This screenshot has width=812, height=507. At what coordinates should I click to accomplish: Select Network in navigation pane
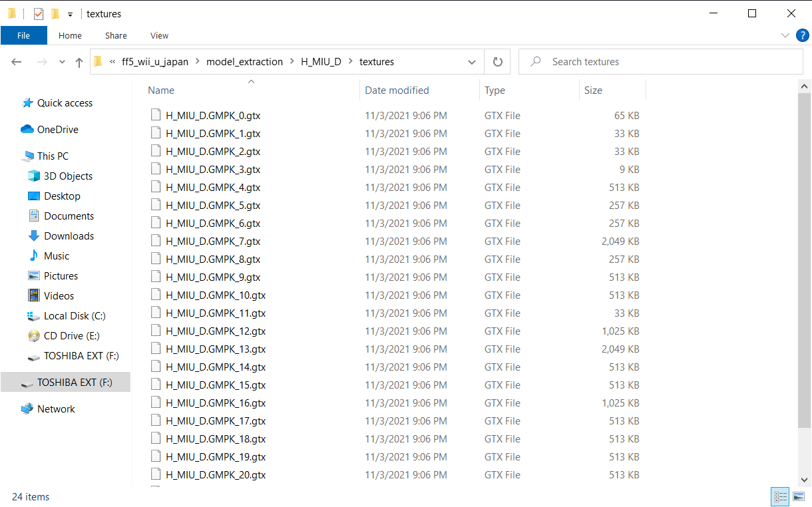(x=48, y=409)
